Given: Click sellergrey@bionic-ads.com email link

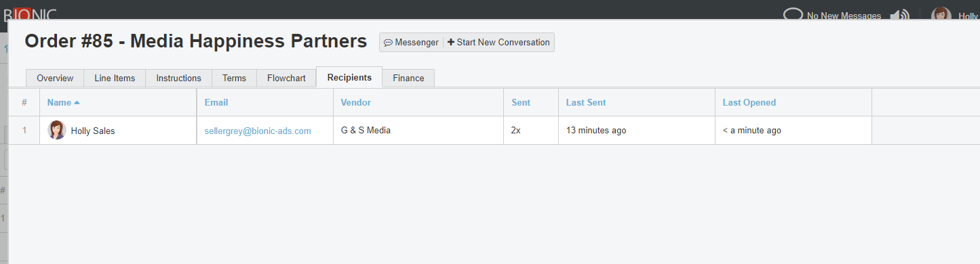Looking at the screenshot, I should click(258, 131).
